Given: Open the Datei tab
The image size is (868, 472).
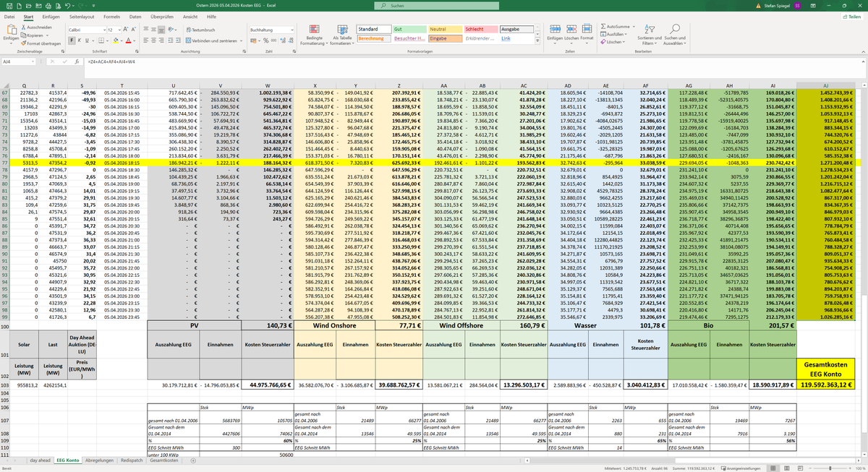Looking at the screenshot, I should [8, 15].
